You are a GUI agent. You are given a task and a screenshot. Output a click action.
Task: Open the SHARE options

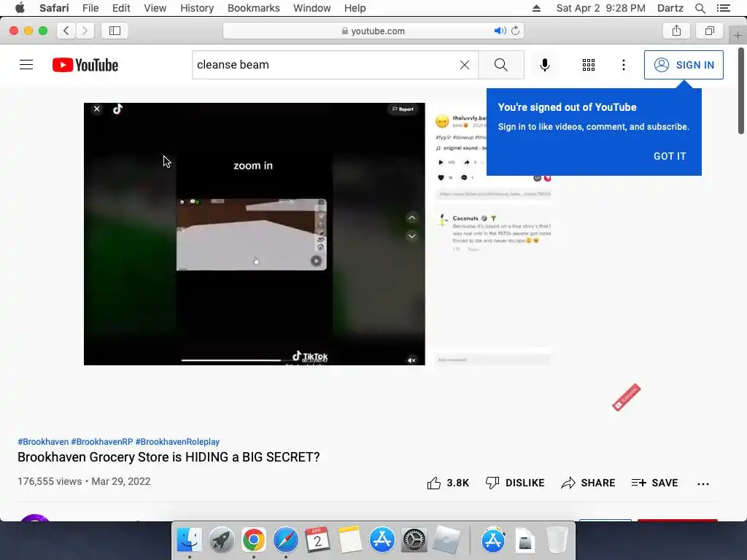pyautogui.click(x=588, y=483)
